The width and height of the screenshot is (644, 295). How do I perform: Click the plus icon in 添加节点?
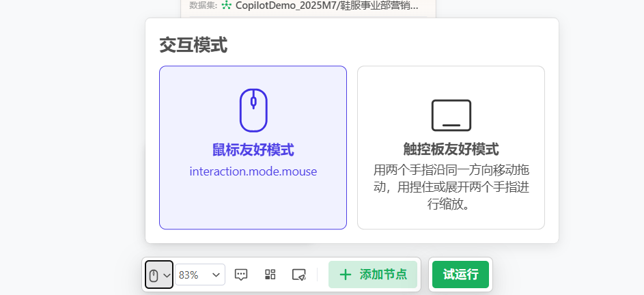(x=346, y=275)
